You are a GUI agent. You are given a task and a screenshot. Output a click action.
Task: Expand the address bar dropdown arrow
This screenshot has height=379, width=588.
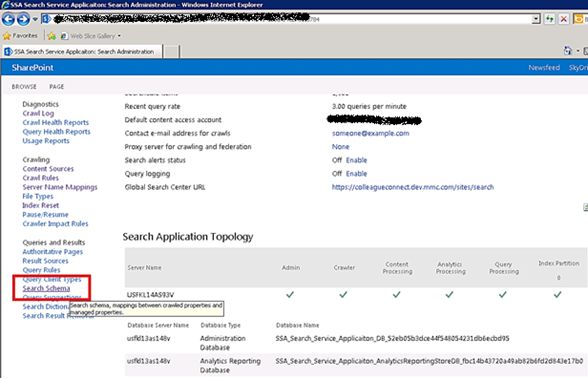click(536, 19)
